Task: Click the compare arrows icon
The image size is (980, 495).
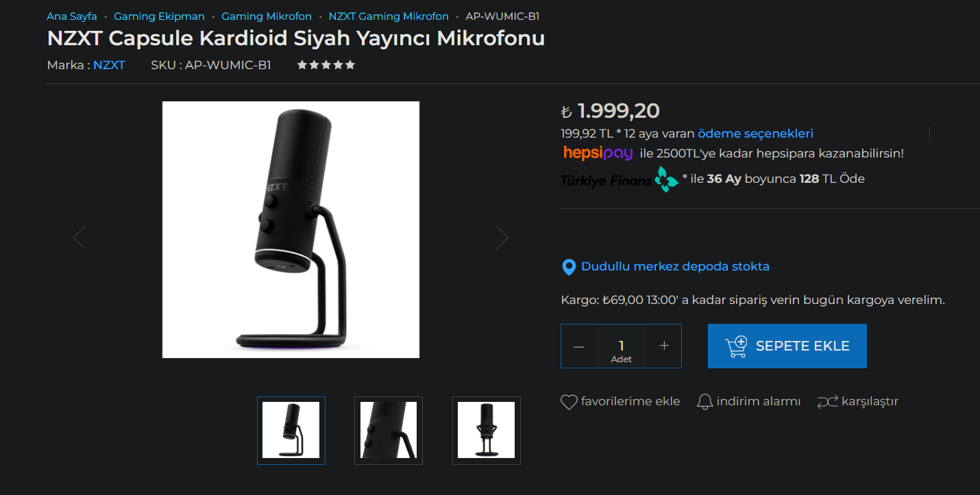Action: coord(827,402)
